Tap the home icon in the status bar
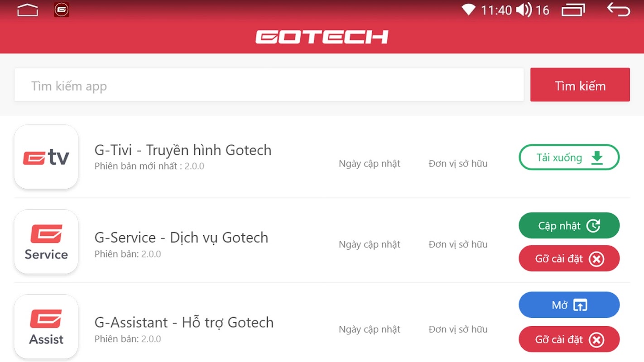Viewport: 644px width, 362px height. point(28,10)
